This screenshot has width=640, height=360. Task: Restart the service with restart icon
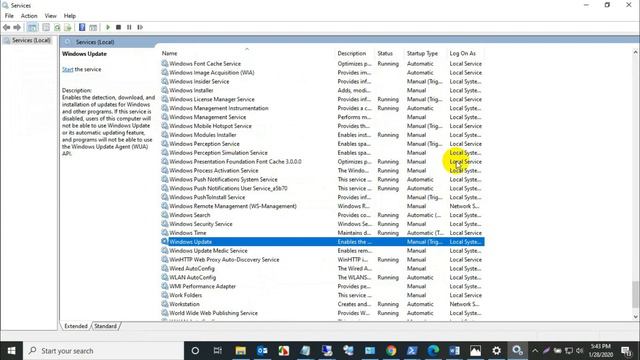coord(140,27)
